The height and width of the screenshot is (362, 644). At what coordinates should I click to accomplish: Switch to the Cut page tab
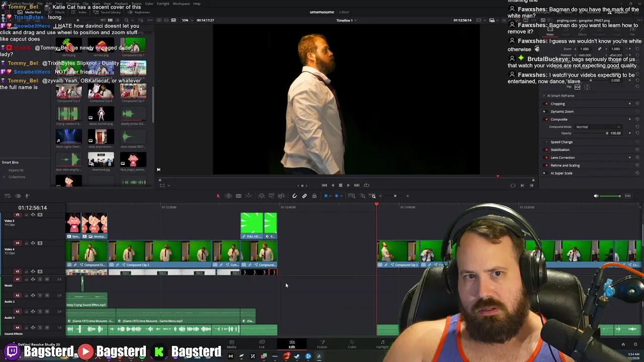pyautogui.click(x=262, y=344)
